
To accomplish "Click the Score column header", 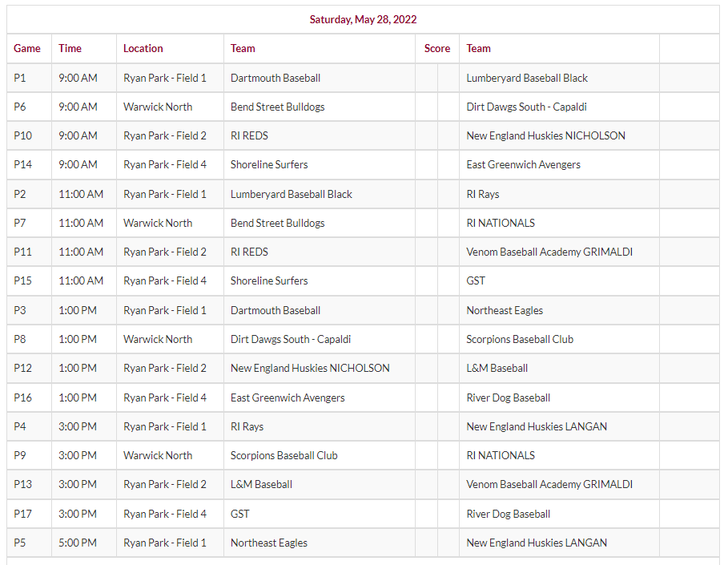I will point(436,48).
